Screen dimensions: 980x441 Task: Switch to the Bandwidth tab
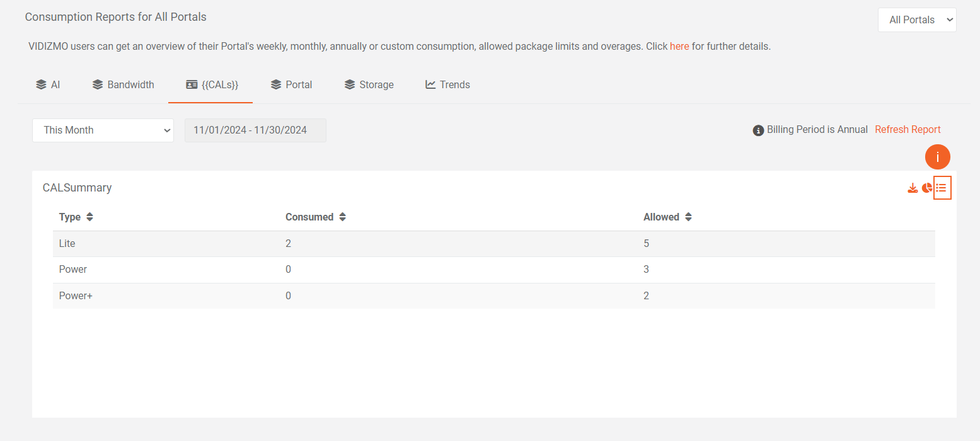[x=124, y=84]
